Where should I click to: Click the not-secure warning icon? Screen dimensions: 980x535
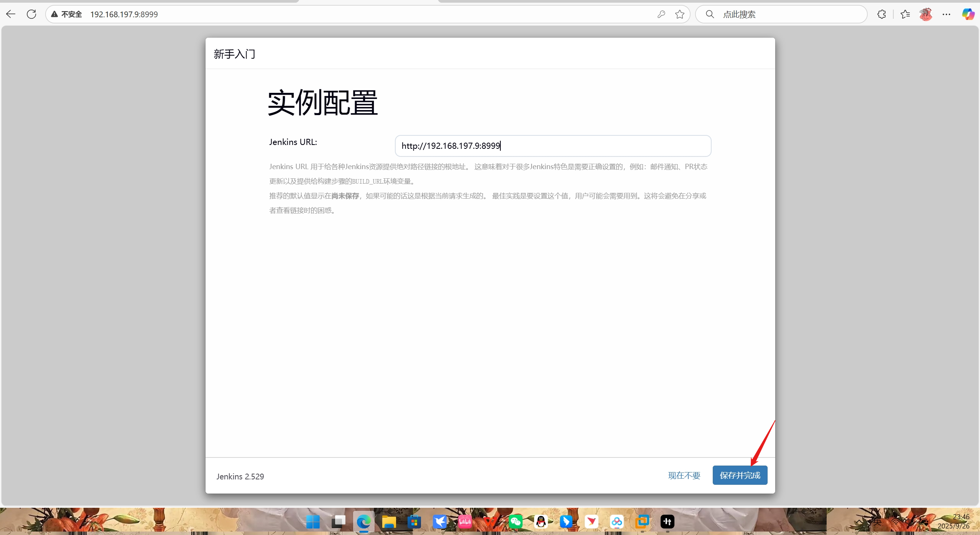point(55,14)
